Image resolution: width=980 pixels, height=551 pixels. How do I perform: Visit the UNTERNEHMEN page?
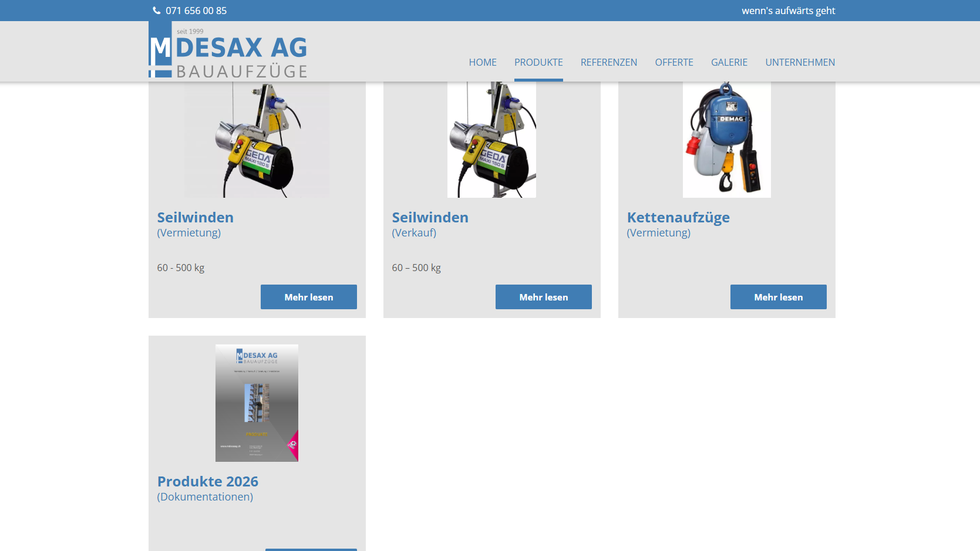click(800, 62)
